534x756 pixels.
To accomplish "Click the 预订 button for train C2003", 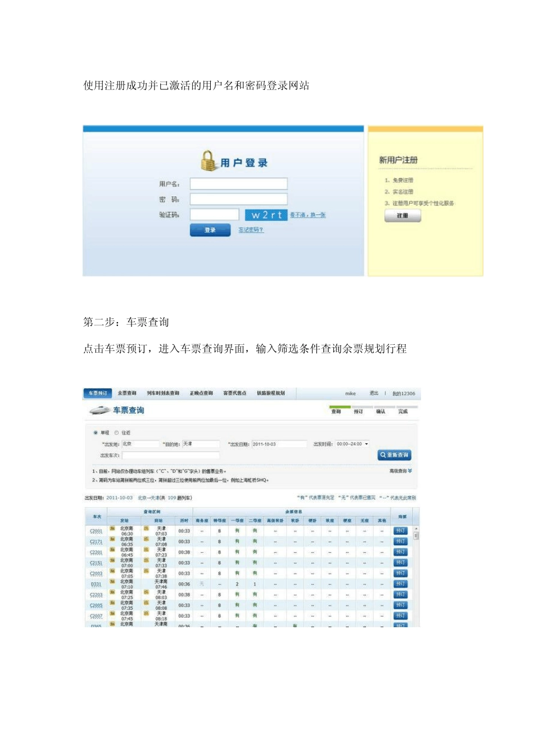I will 400,573.
